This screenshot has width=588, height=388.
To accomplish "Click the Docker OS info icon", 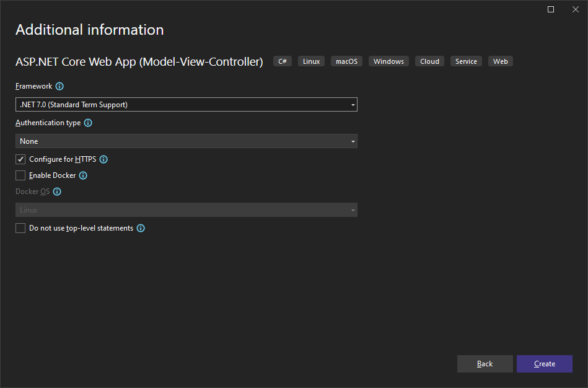I will click(57, 192).
